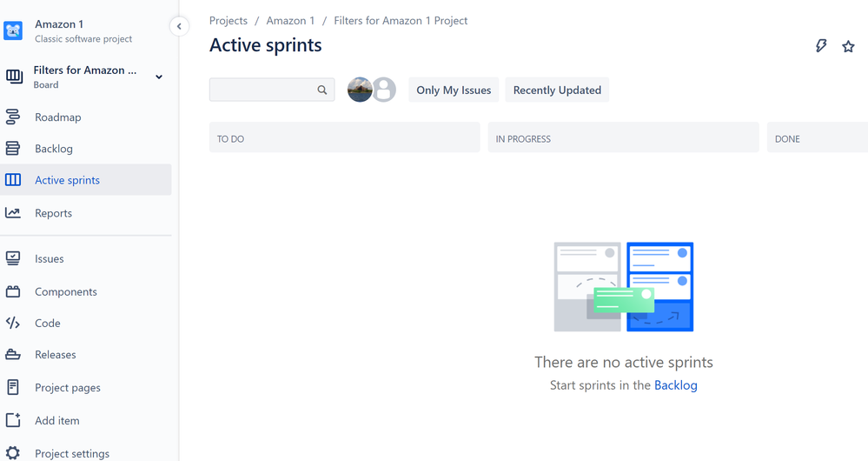This screenshot has width=868, height=461.
Task: Open Reports from the sidebar
Action: 53,213
